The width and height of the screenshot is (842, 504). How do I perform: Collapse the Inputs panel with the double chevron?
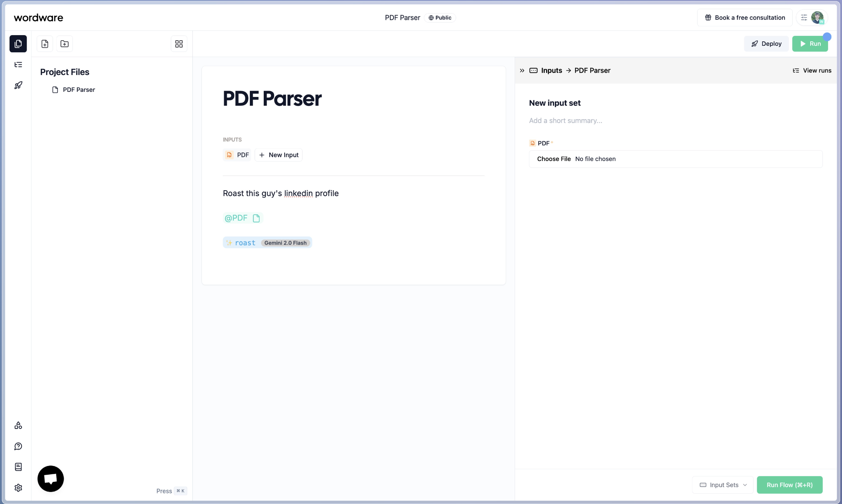[522, 70]
